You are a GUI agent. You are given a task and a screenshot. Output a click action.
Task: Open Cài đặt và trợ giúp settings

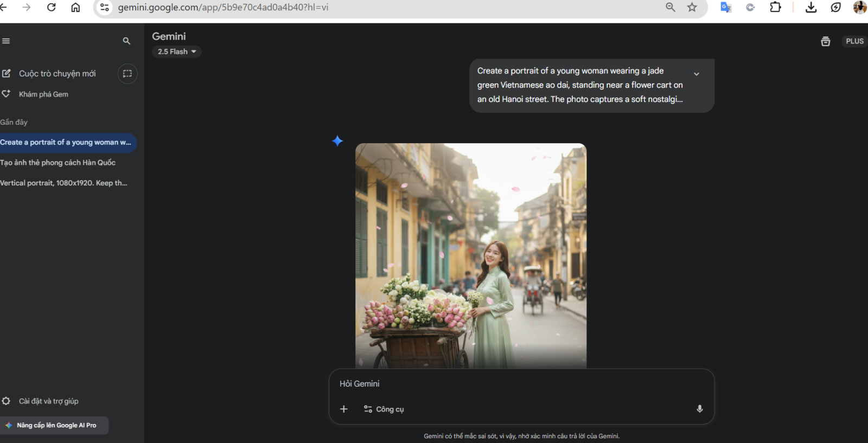[x=48, y=401]
